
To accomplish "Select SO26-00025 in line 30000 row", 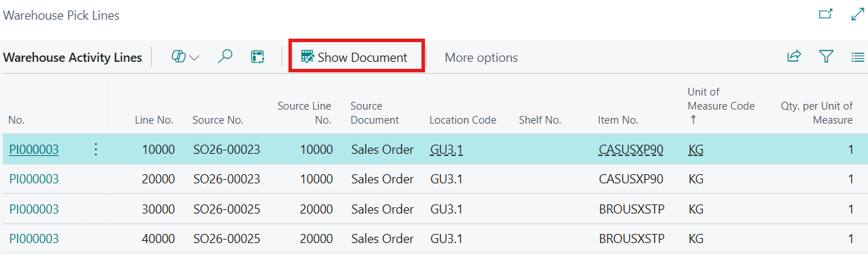I will tap(226, 209).
